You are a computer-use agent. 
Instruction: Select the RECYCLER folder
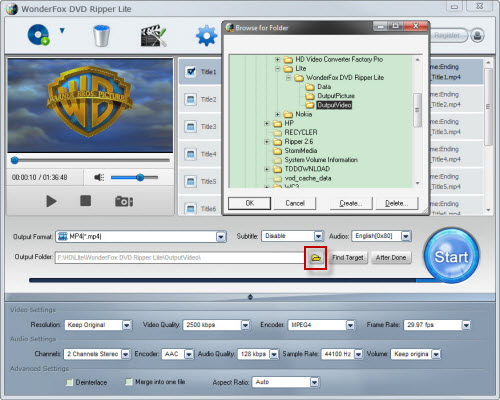point(300,132)
